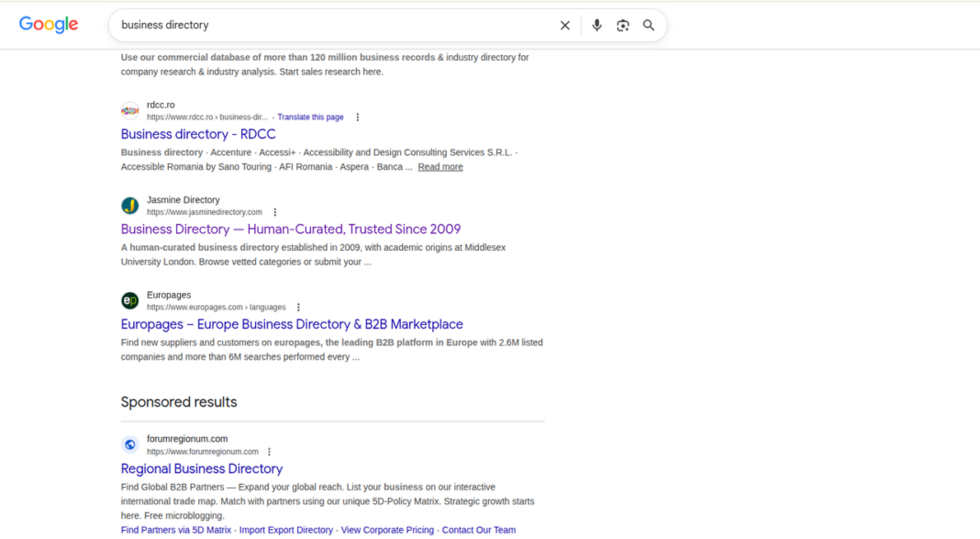Click 'Translate this page' link

coord(311,117)
